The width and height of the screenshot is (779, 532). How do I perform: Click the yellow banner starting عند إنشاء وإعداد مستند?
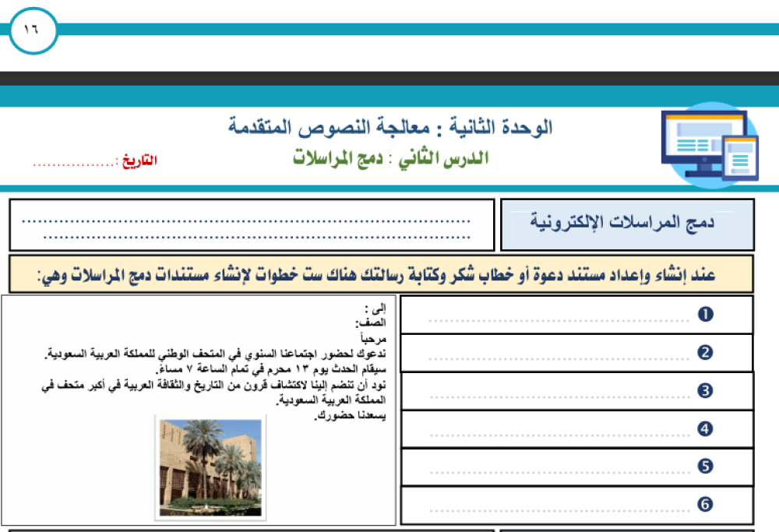381,274
